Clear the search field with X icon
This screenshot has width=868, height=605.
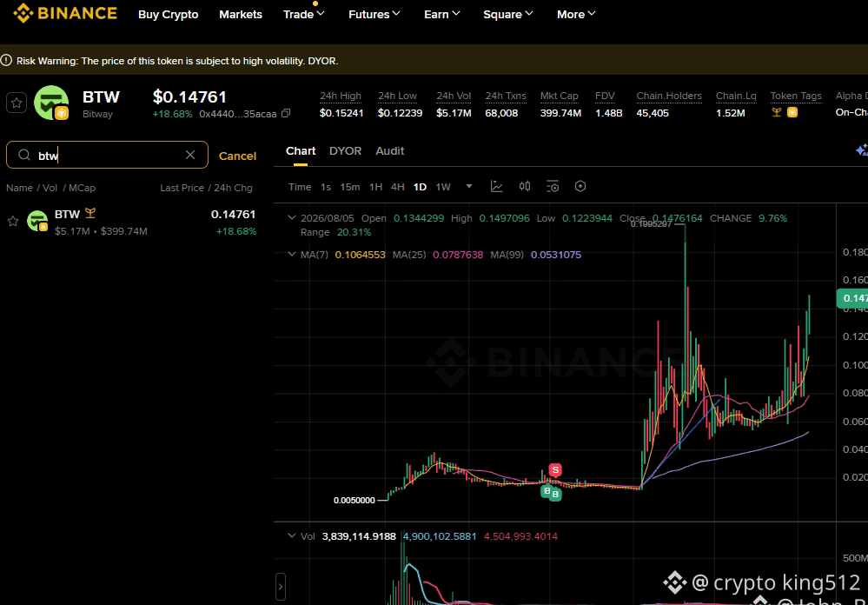pyautogui.click(x=190, y=155)
